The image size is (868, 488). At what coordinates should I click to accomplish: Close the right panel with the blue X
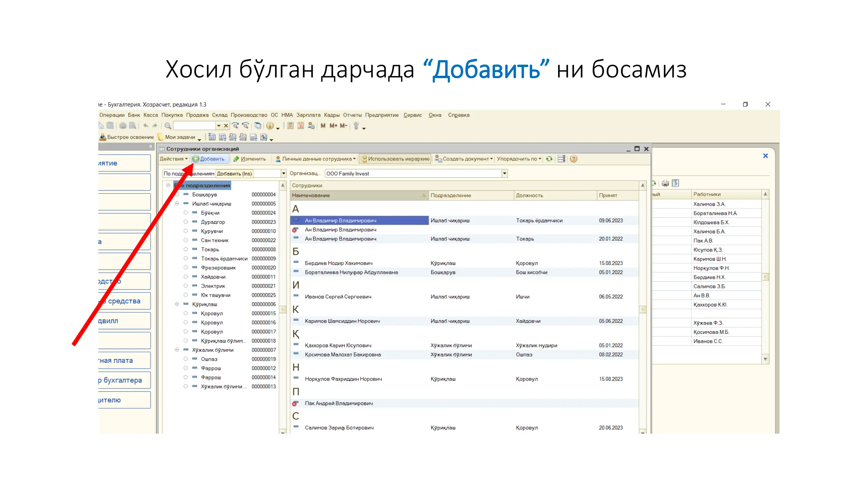click(765, 156)
